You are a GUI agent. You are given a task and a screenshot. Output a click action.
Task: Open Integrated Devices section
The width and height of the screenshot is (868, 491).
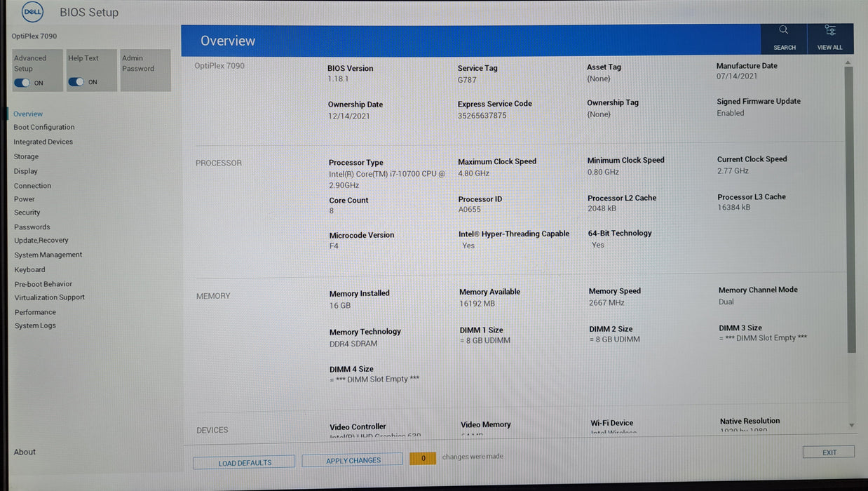[43, 142]
